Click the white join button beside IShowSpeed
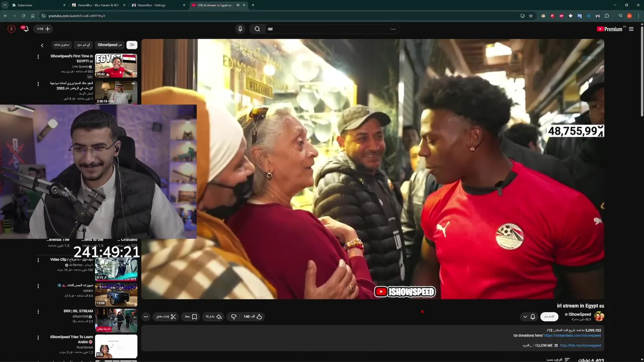This screenshot has height=362, width=644. [549, 317]
